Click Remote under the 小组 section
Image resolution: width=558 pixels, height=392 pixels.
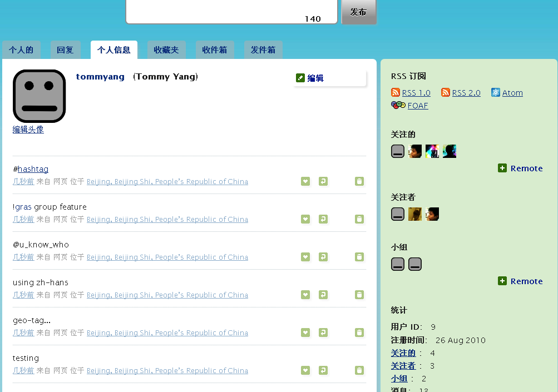point(526,281)
